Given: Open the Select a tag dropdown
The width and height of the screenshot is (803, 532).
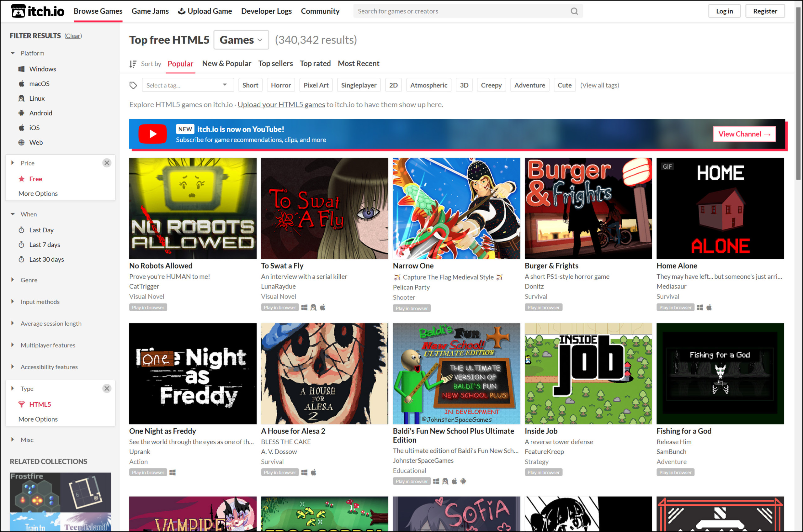Looking at the screenshot, I should click(x=188, y=85).
